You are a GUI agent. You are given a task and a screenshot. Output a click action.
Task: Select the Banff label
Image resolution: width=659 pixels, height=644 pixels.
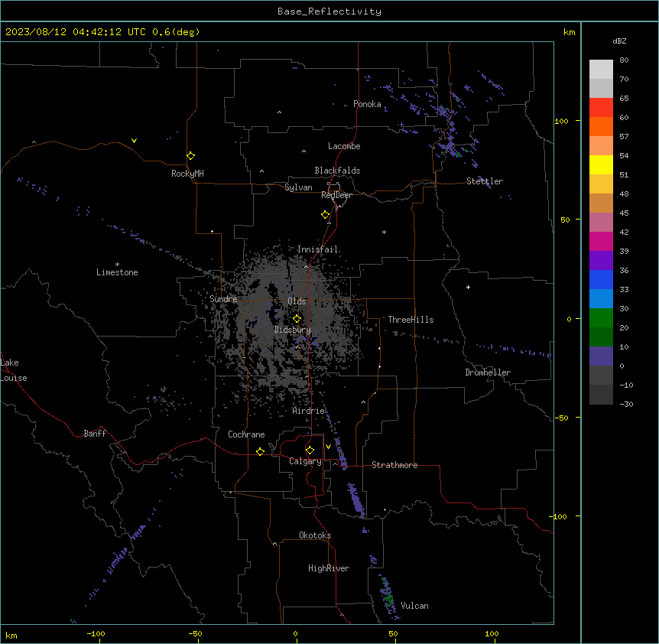click(95, 434)
